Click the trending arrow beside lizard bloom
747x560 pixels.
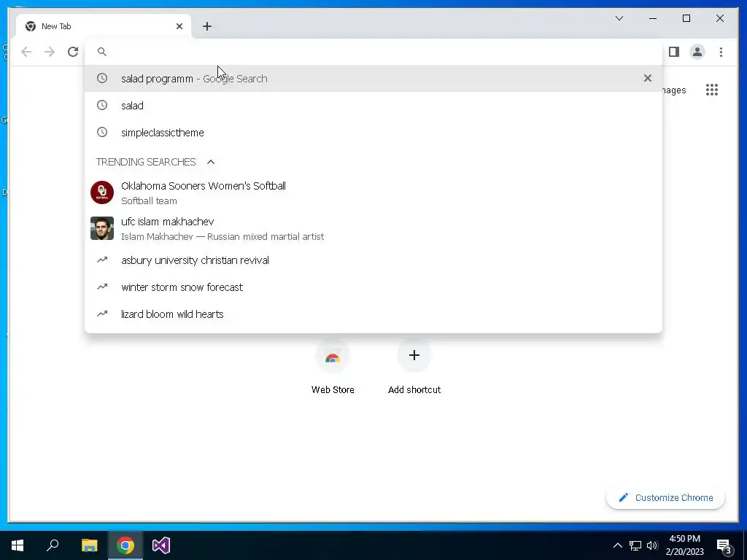102,314
